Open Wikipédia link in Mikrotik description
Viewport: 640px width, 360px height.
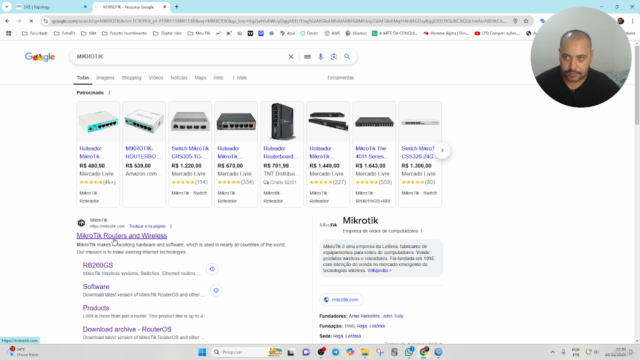click(379, 270)
